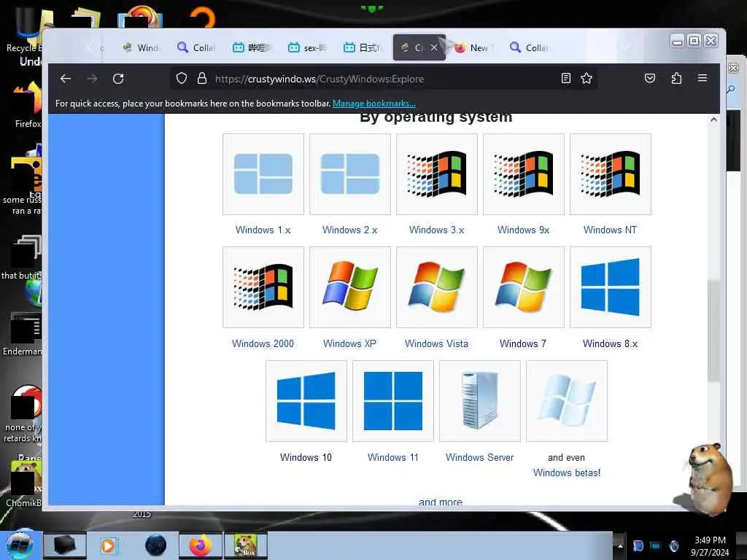Viewport: 747px width, 560px height.
Task: Go back using the browser back arrow
Action: (x=66, y=79)
